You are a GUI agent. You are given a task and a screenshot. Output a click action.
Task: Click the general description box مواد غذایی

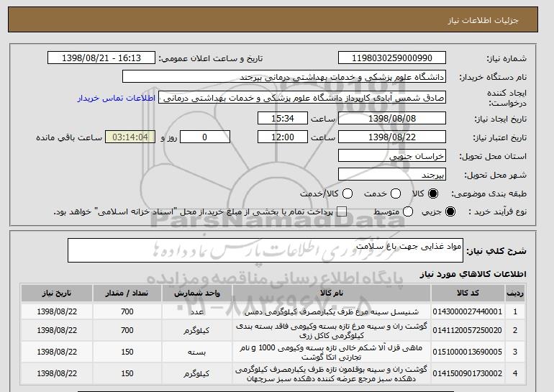pos(265,250)
